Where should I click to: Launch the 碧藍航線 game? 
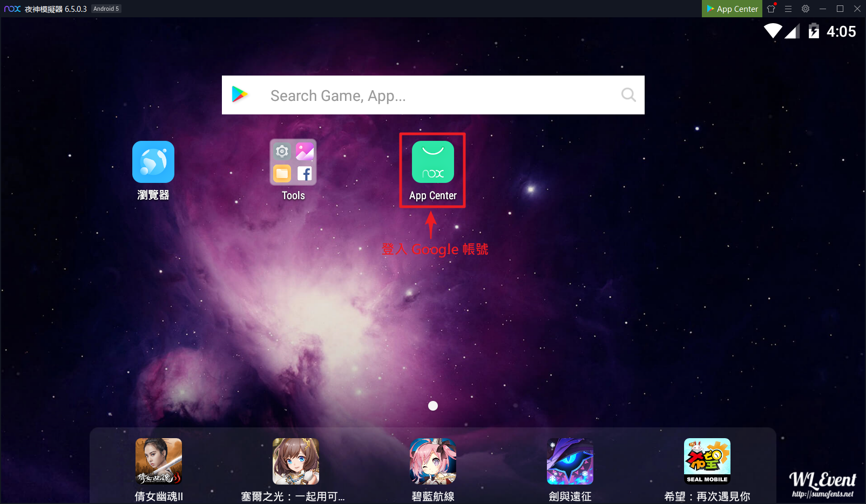[x=433, y=461]
